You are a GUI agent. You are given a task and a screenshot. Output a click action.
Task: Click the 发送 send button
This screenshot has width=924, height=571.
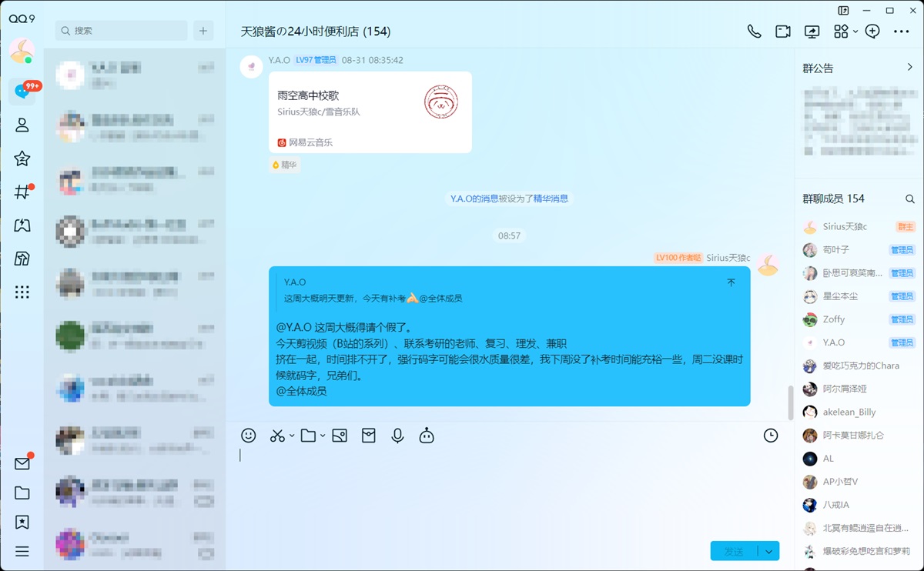(x=734, y=551)
